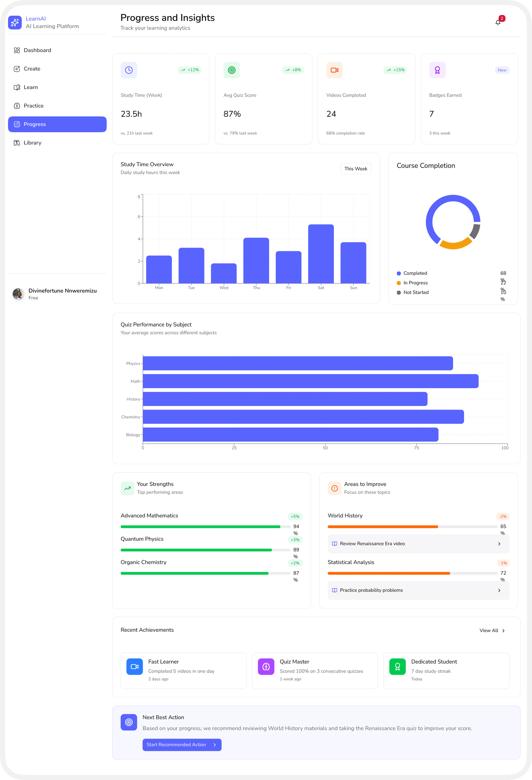This screenshot has height=780, width=532.
Task: Click the LearnAI sparkle logo icon
Action: [x=15, y=22]
